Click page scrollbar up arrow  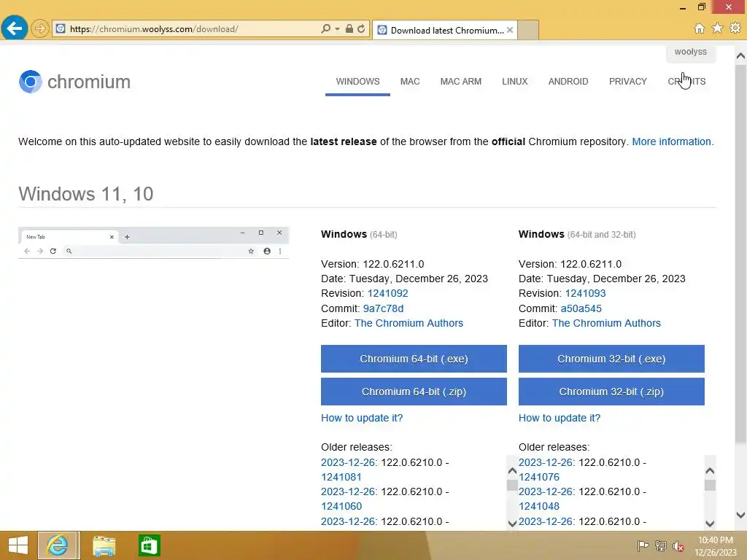pos(740,56)
